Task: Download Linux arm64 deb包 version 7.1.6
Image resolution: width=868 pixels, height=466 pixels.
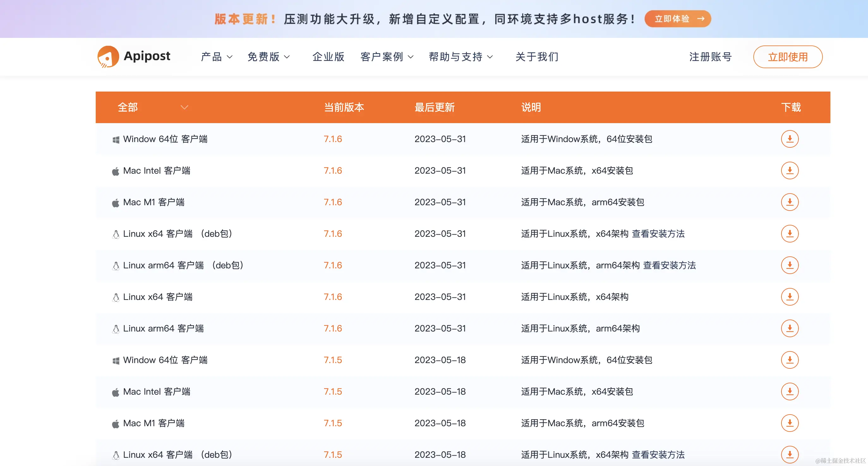Action: [789, 265]
